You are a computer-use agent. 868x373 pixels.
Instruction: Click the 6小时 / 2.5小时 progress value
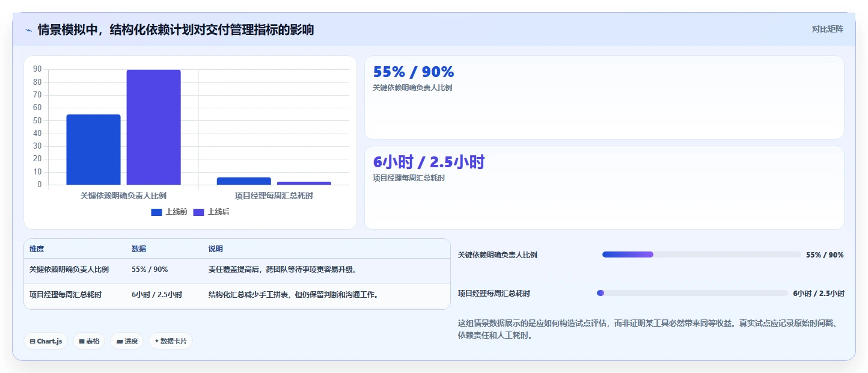coord(819,294)
